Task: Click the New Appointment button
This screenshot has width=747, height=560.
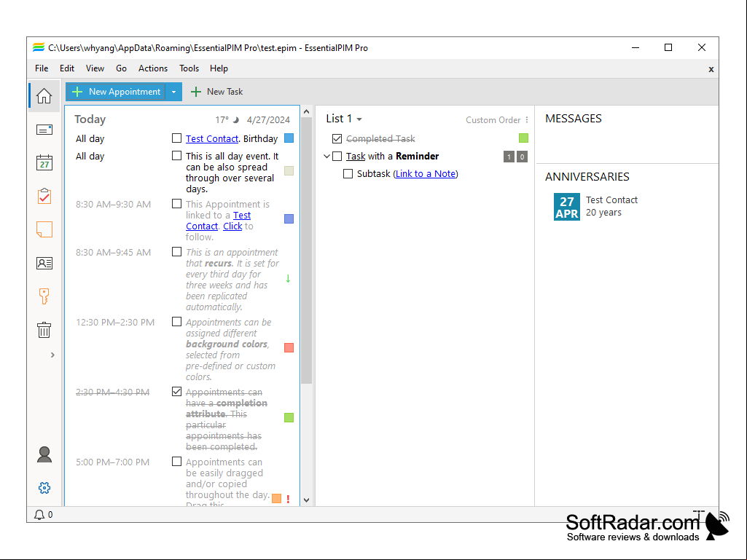Action: (x=116, y=92)
